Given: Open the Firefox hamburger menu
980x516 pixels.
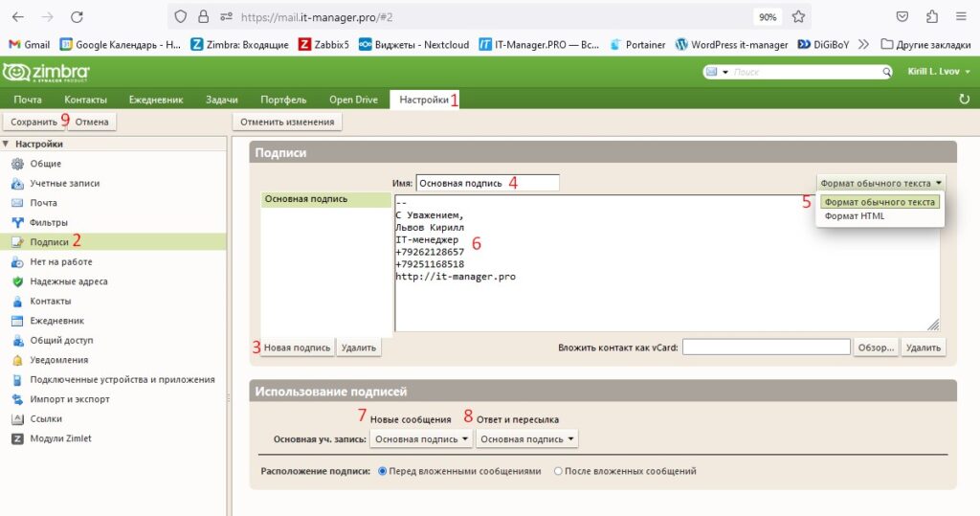Looking at the screenshot, I should (961, 17).
